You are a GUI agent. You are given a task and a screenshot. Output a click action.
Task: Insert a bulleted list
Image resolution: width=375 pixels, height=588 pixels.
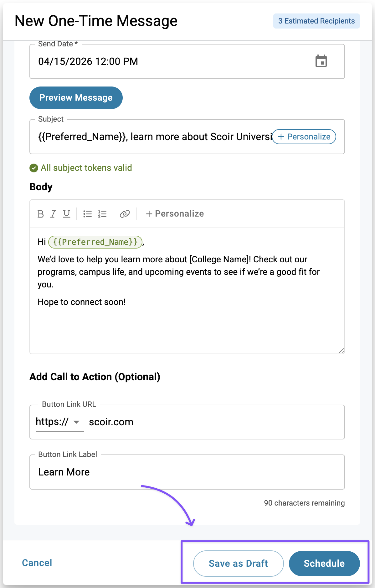(87, 214)
